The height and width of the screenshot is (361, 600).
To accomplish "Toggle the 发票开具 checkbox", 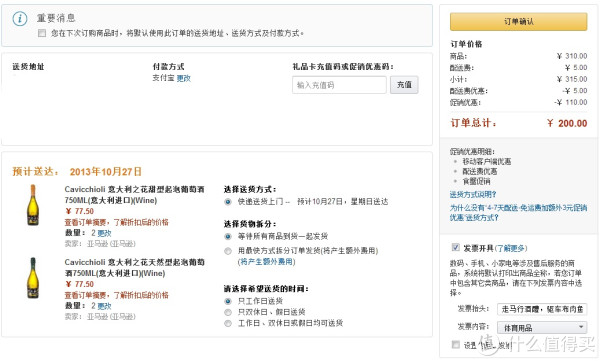I will (455, 247).
